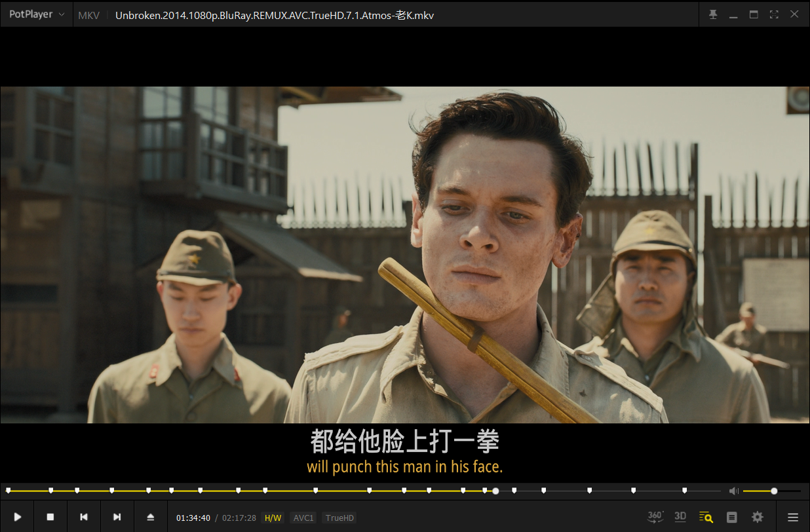The width and height of the screenshot is (810, 532).
Task: Maximize the PotPlayer window
Action: click(754, 14)
